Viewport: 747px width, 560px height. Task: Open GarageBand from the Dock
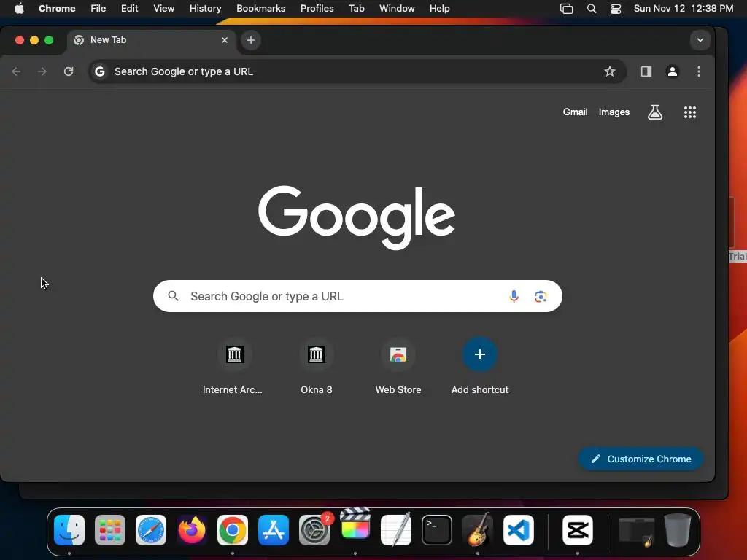pyautogui.click(x=478, y=529)
